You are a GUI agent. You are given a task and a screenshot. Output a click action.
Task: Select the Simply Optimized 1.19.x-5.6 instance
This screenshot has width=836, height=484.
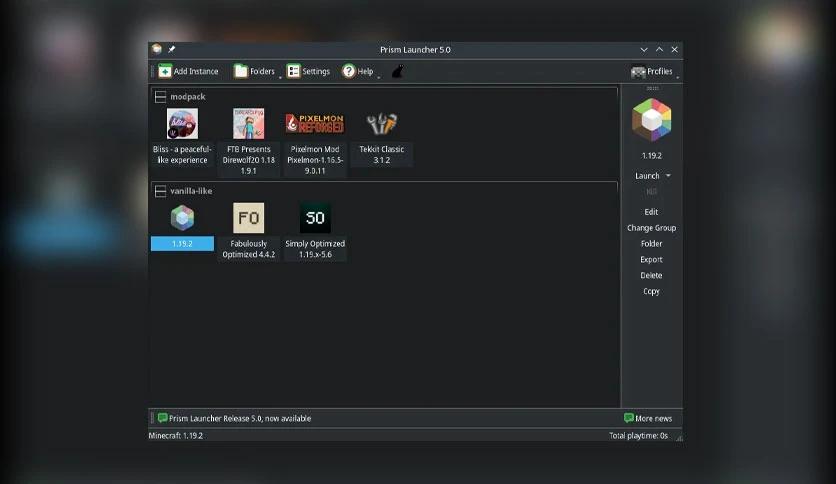tap(315, 231)
